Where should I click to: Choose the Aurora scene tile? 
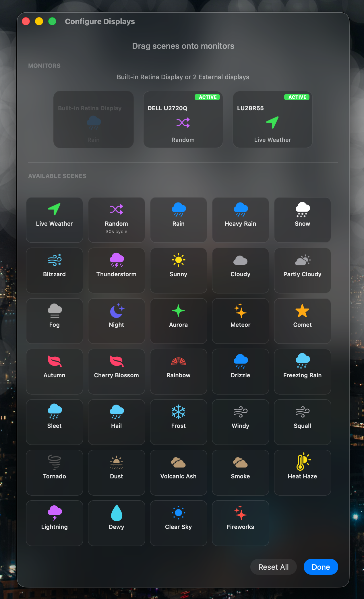click(179, 321)
